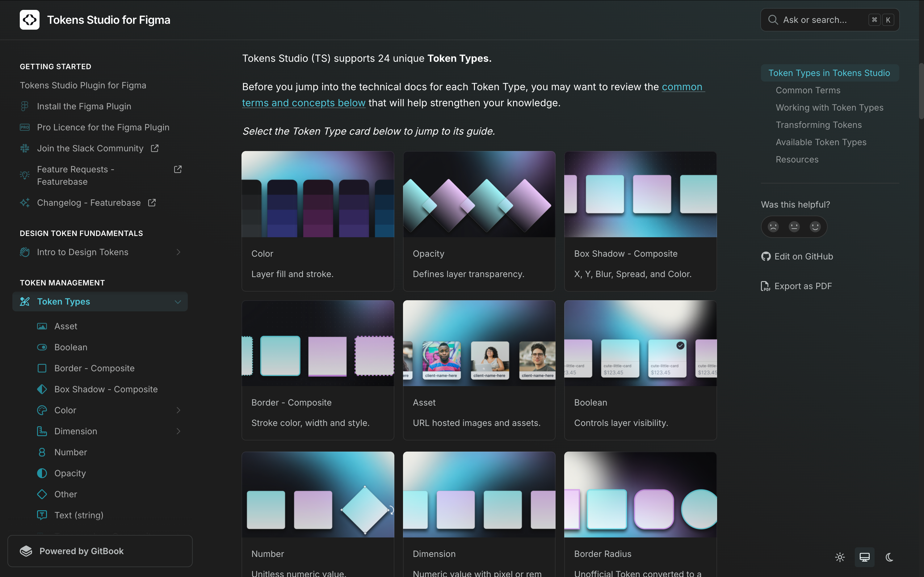Click the Number 8 icon in sidebar
The width and height of the screenshot is (924, 577).
pos(42,452)
